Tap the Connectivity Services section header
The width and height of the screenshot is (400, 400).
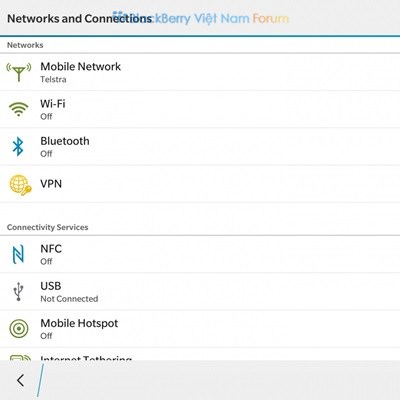pyautogui.click(x=48, y=227)
